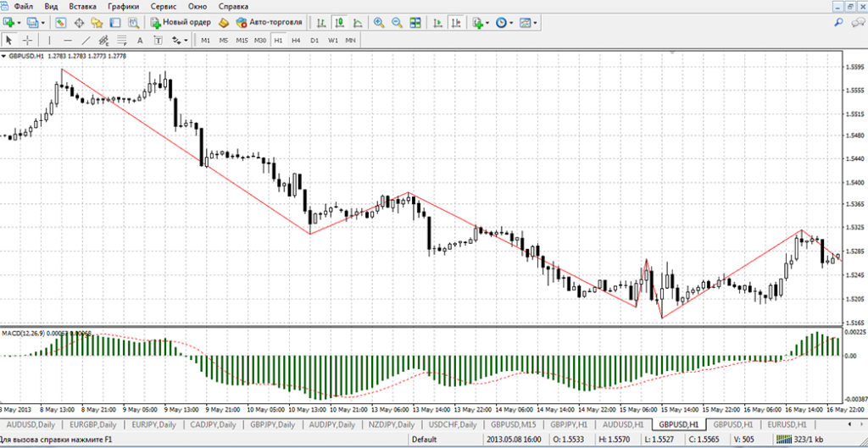
Task: Click the triangle before GBPUSD,H1 chart title
Action: [x=4, y=56]
